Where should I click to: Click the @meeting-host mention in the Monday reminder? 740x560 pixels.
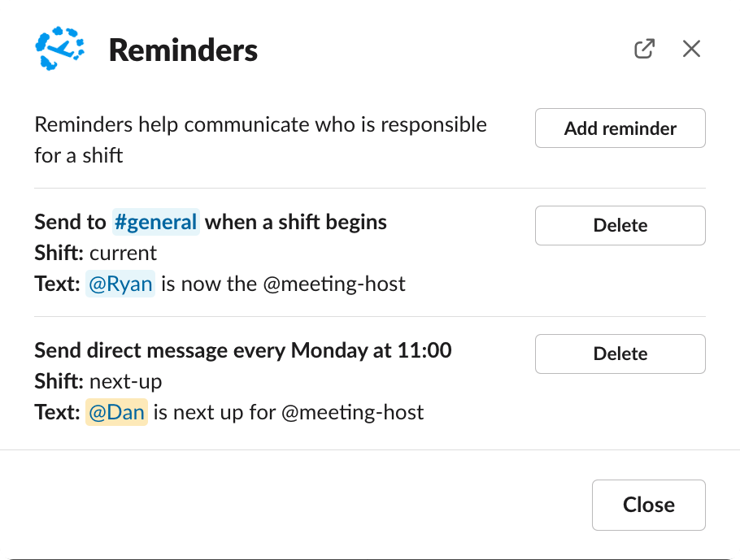coord(353,412)
